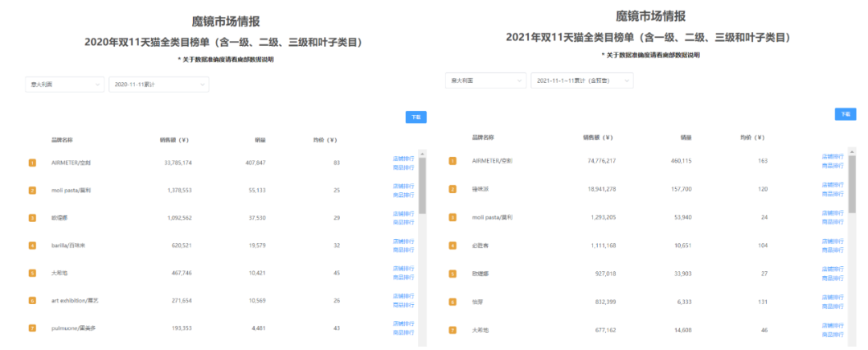Click rank 1 badge in the 2020 table
The height and width of the screenshot is (350, 868).
click(x=32, y=163)
